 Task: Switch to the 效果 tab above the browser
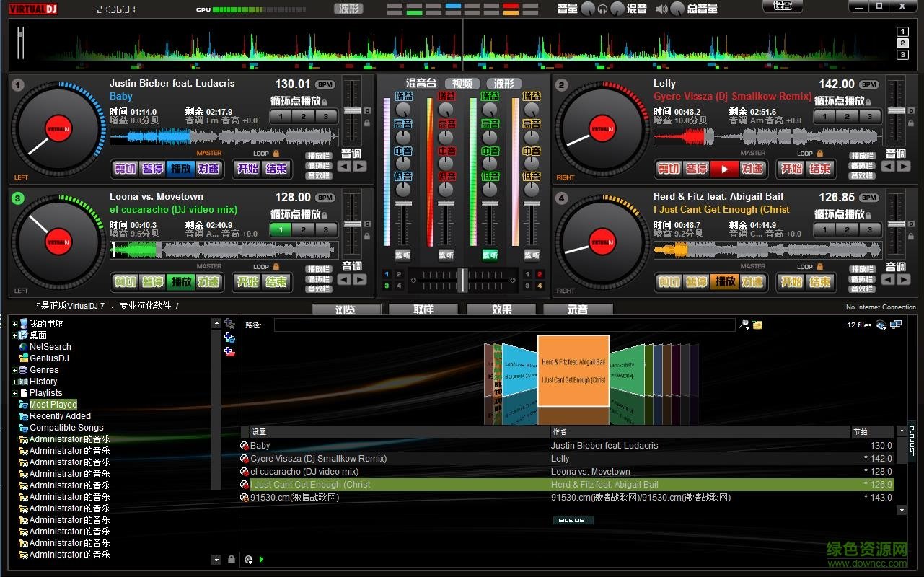coord(501,309)
